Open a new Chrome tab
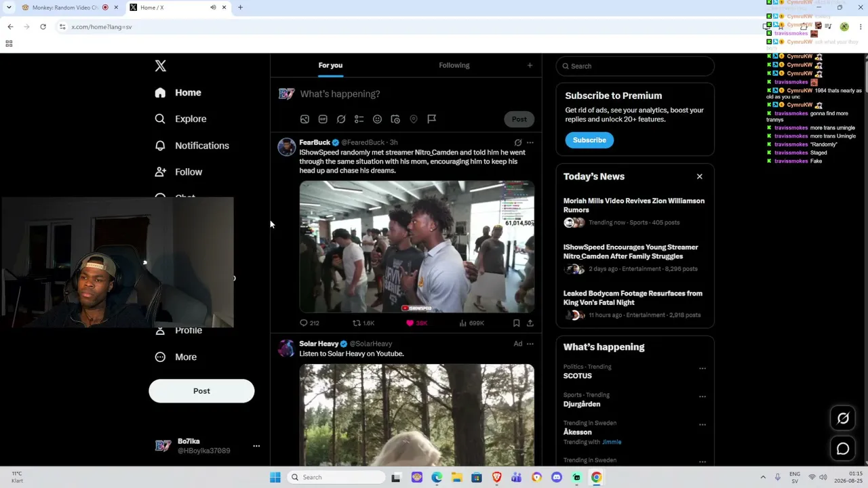The height and width of the screenshot is (488, 868). 240,7
